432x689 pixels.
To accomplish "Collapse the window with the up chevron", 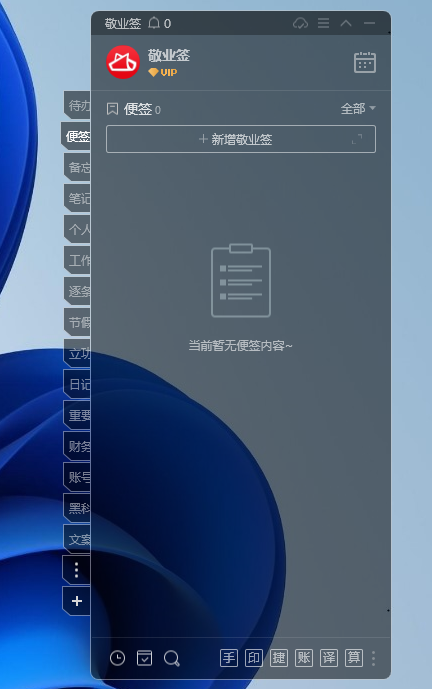I will click(x=346, y=23).
